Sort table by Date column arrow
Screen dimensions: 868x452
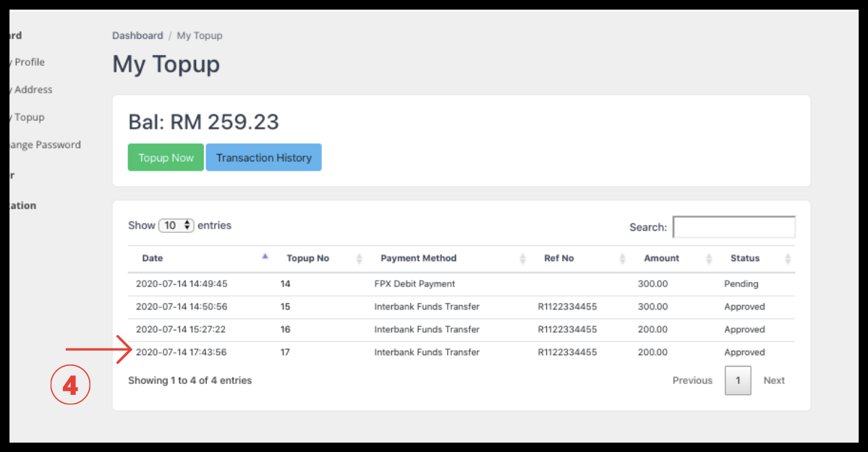[265, 257]
